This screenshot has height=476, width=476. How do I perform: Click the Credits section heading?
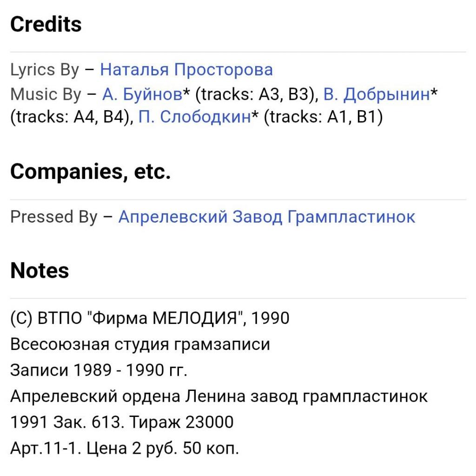(46, 24)
